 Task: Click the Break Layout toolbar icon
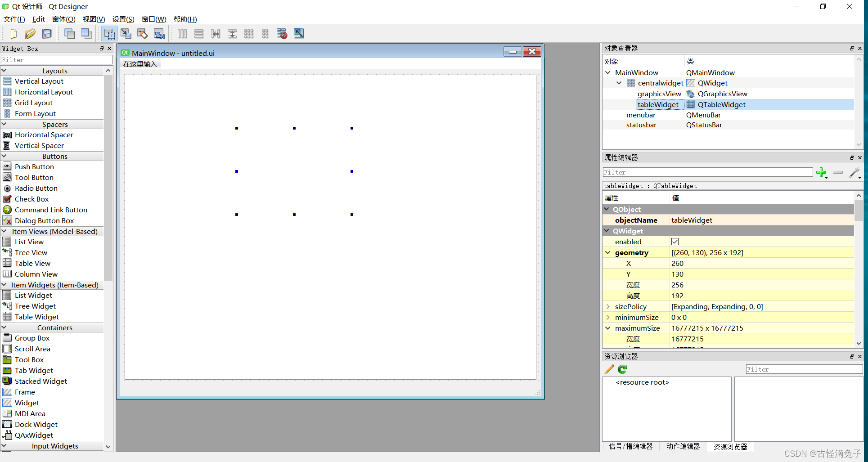click(x=281, y=33)
